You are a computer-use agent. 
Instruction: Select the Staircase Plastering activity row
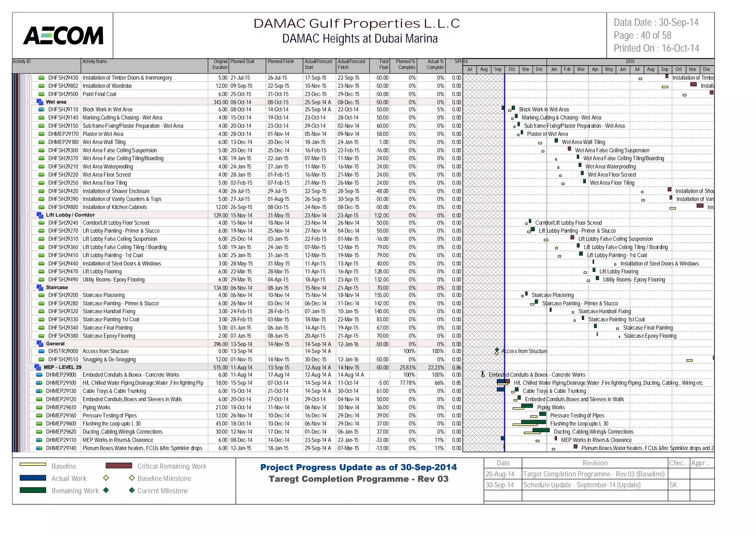tap(103, 295)
